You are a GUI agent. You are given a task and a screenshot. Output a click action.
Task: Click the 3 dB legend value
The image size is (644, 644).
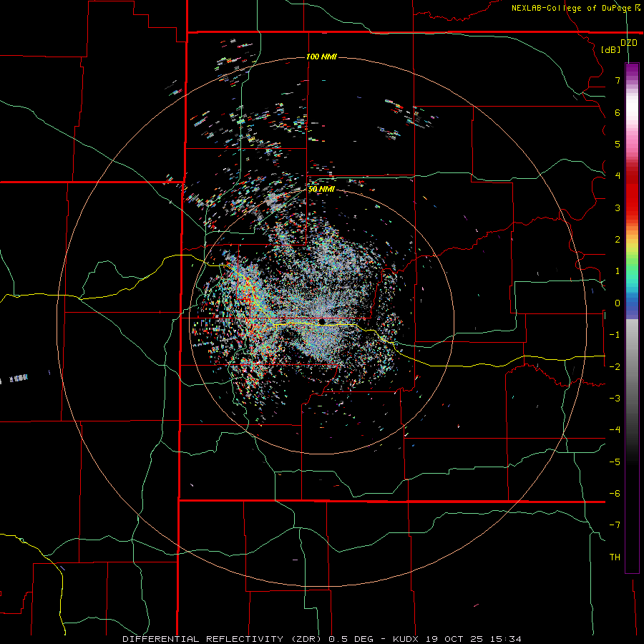point(618,208)
